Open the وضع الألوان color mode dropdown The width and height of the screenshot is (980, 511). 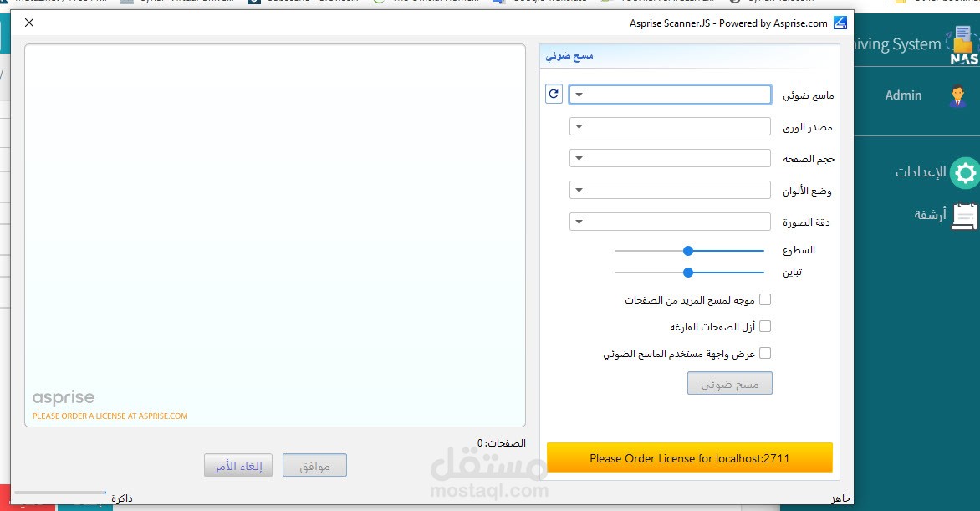(670, 190)
